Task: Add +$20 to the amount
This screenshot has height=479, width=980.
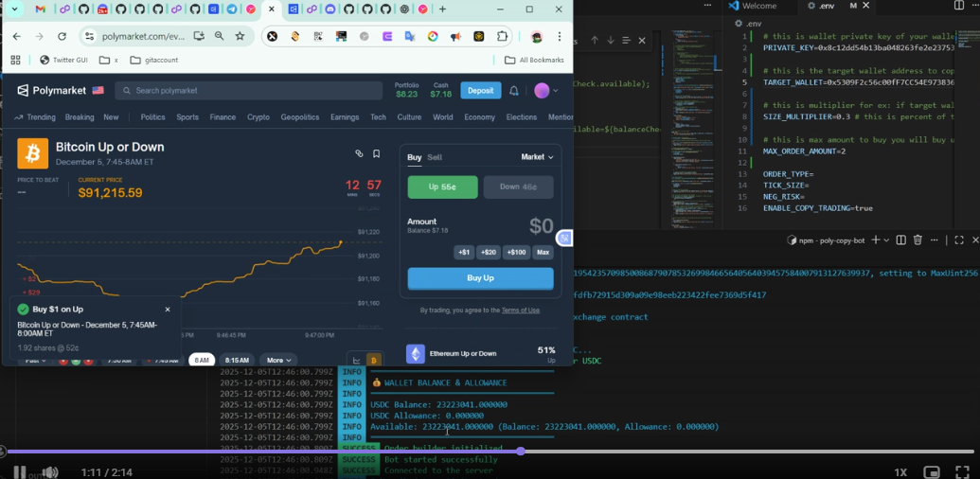Action: tap(489, 253)
